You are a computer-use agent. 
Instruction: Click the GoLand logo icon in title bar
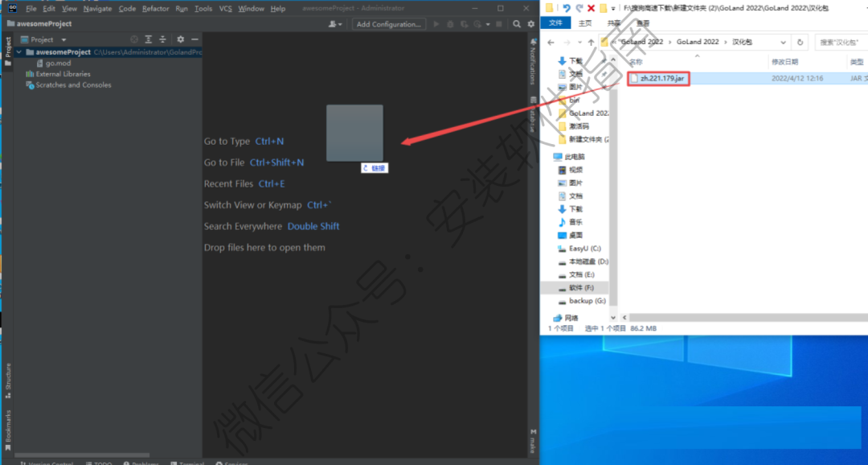point(12,8)
